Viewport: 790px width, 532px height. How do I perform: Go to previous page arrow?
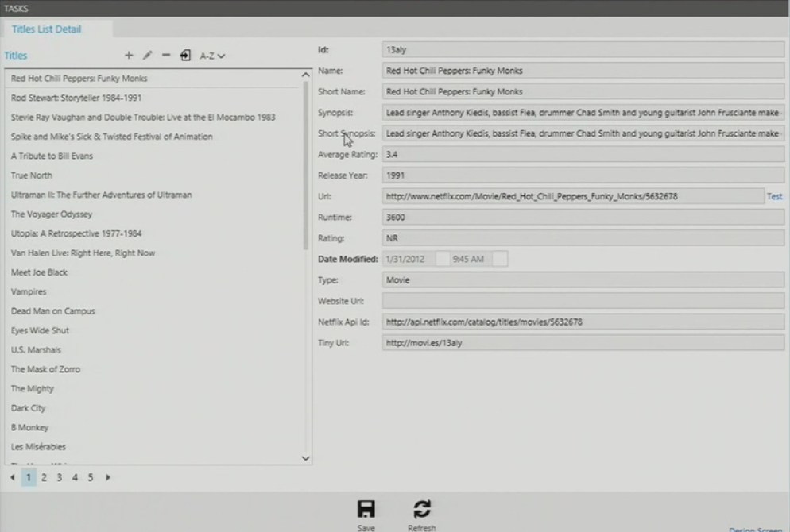13,477
